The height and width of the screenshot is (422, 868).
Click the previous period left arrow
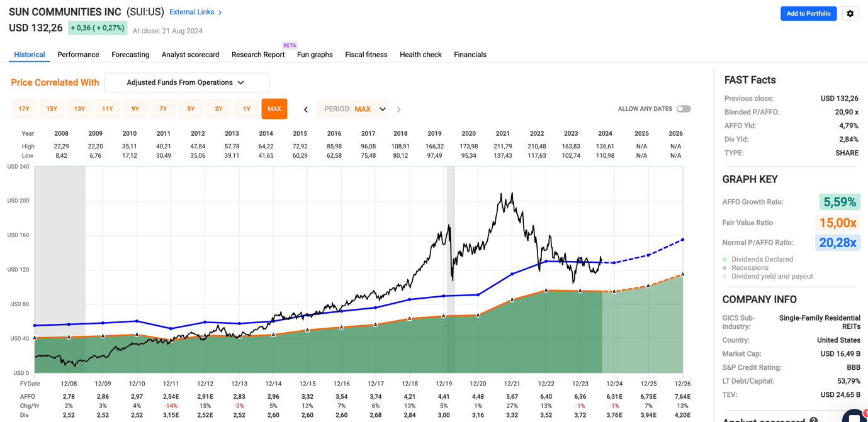[x=306, y=109]
